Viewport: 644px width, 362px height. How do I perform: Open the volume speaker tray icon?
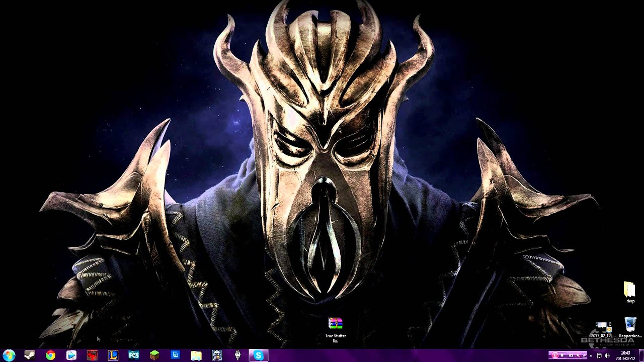pos(607,355)
